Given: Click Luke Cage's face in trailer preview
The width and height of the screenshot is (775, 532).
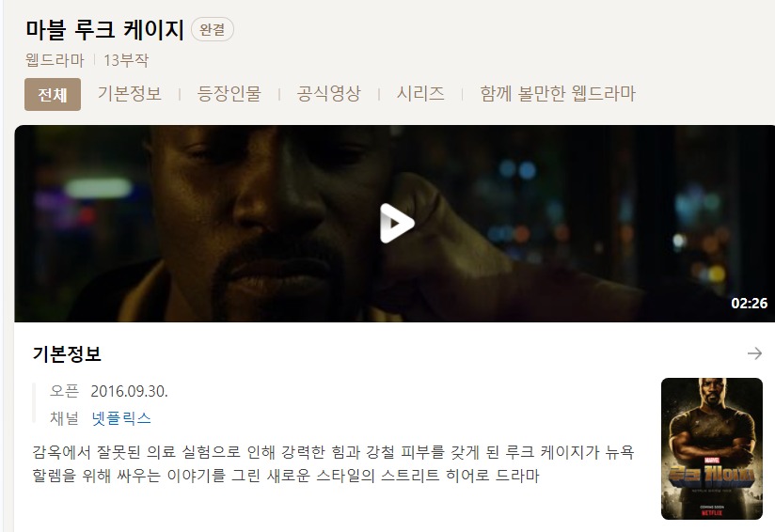Looking at the screenshot, I should coord(257,212).
